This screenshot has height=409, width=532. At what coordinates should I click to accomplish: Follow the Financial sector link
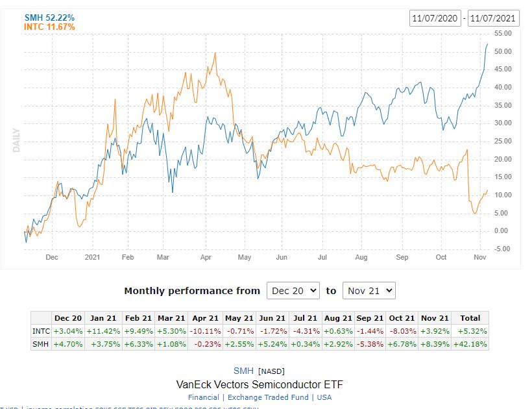pyautogui.click(x=203, y=397)
